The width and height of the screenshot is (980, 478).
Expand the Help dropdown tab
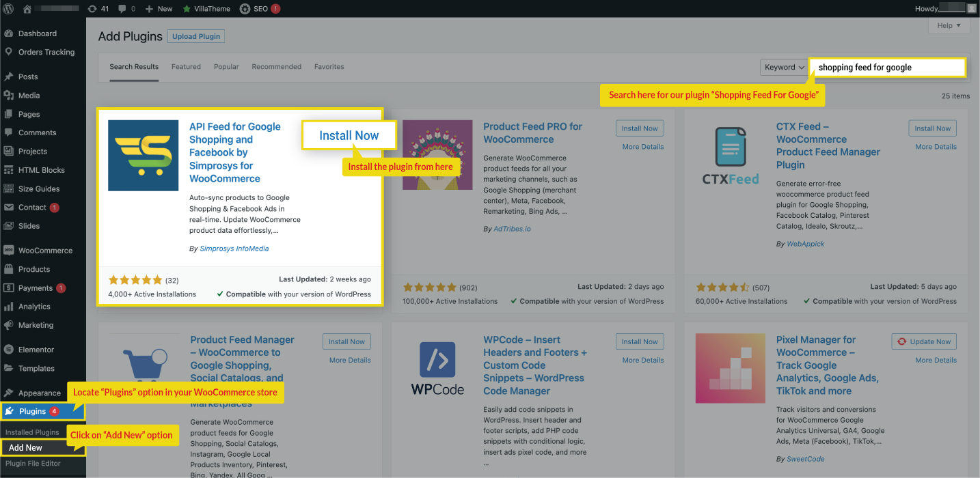(949, 26)
